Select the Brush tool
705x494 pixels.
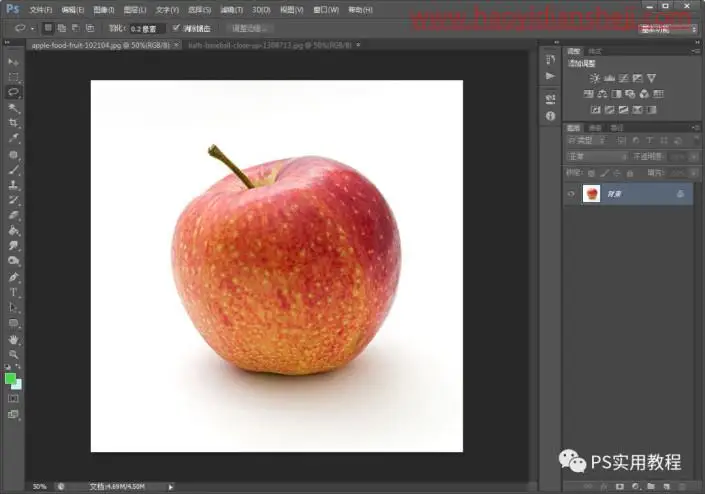point(13,170)
